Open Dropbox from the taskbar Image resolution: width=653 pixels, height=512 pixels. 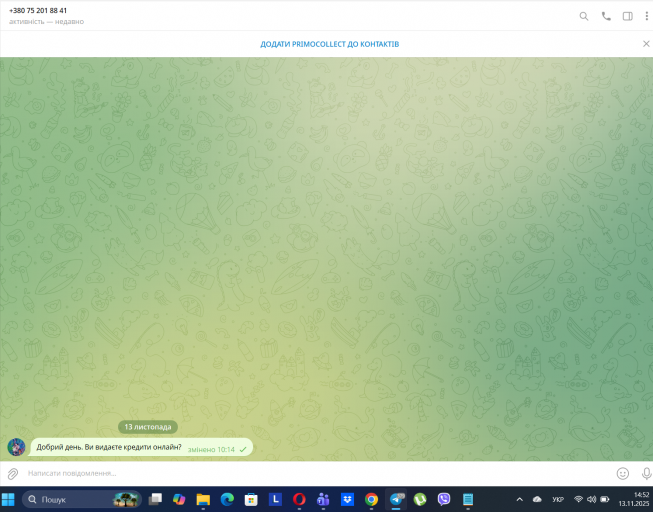347,499
